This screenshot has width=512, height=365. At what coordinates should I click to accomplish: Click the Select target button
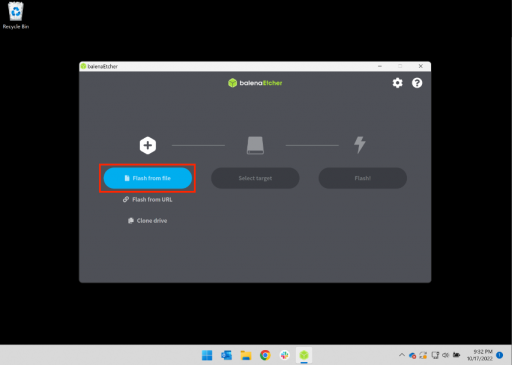(255, 178)
